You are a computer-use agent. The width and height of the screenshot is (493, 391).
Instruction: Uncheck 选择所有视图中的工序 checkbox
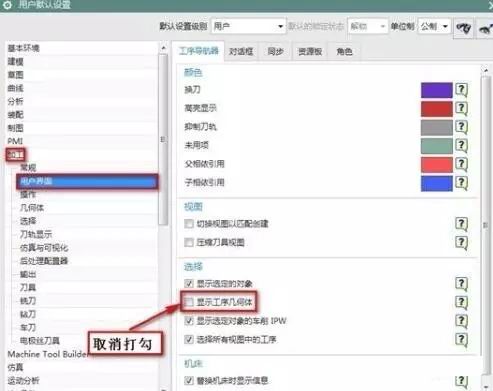[189, 340]
